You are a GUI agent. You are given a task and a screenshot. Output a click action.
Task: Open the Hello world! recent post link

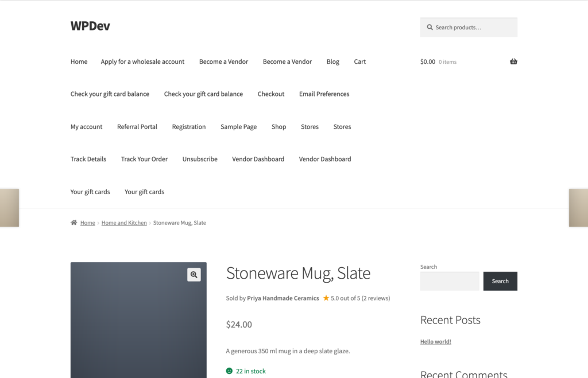[436, 342]
